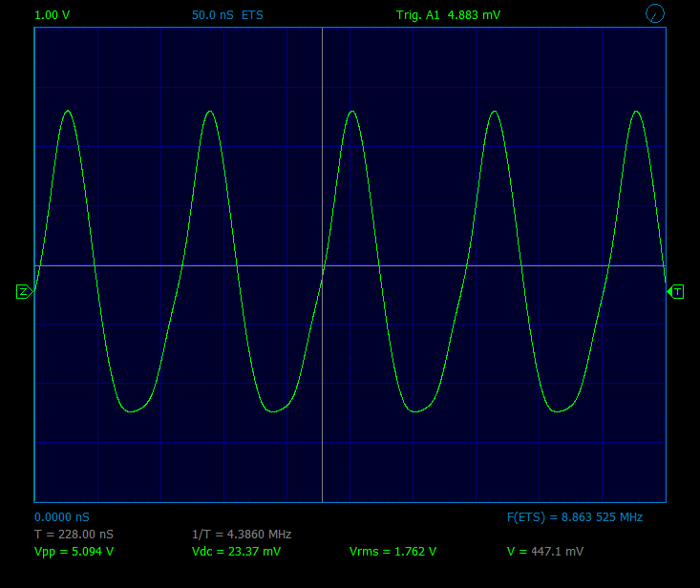Toggle the ETS sampling mode label

(x=253, y=15)
